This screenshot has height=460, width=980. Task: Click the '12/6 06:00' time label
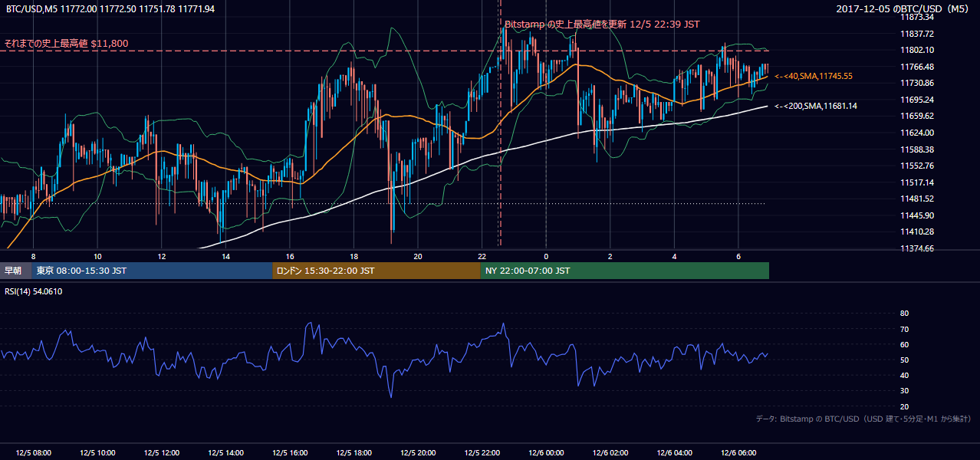(739, 453)
